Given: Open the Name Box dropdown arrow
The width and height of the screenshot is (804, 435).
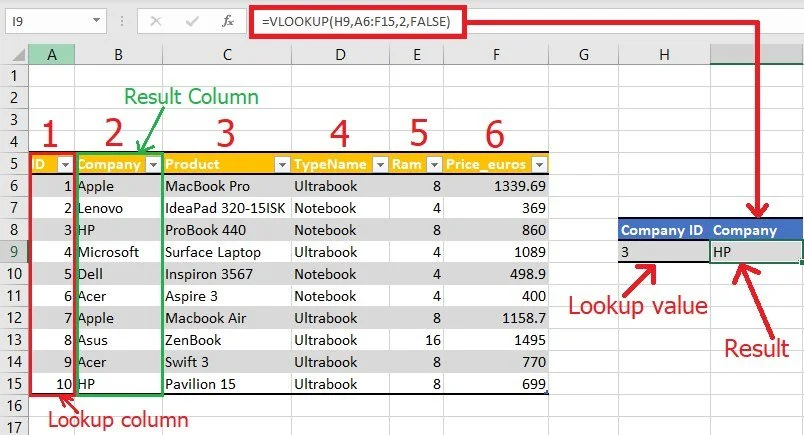Looking at the screenshot, I should [x=96, y=21].
